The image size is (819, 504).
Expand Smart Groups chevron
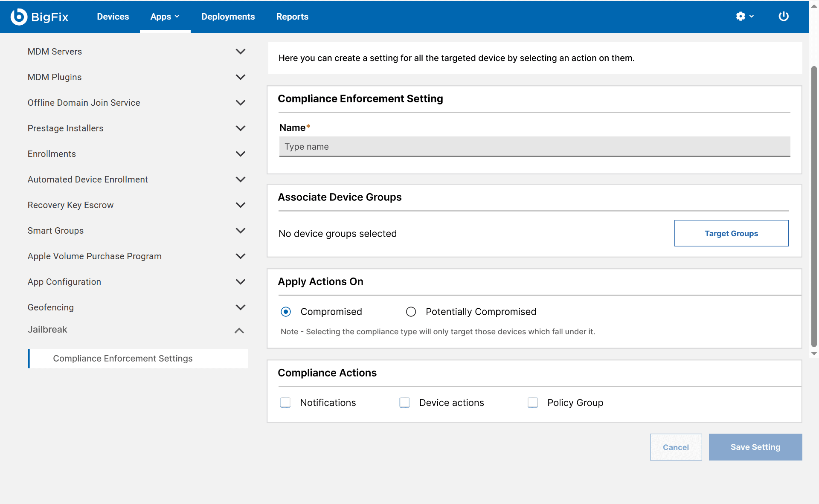tap(241, 231)
